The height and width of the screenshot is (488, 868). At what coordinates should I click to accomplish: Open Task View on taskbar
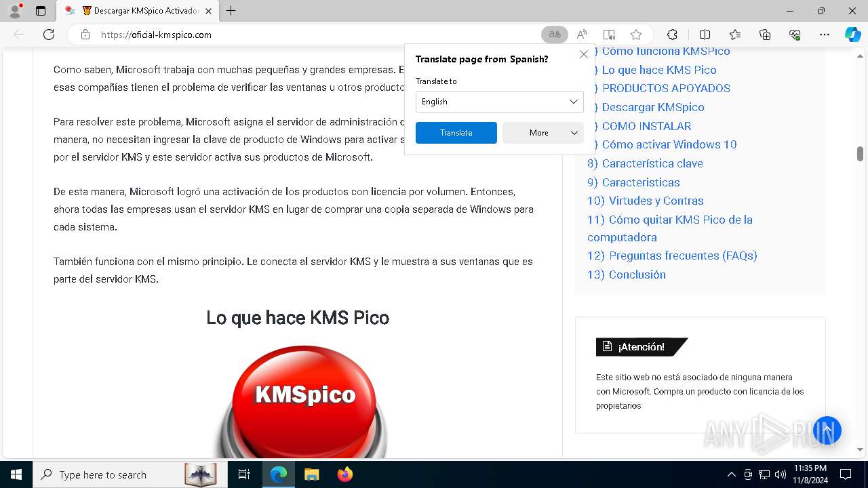tap(244, 474)
